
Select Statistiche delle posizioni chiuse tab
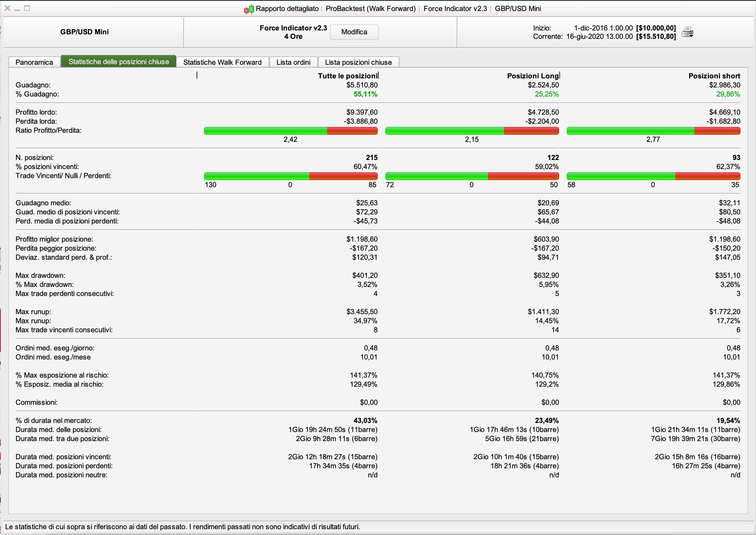(x=119, y=62)
